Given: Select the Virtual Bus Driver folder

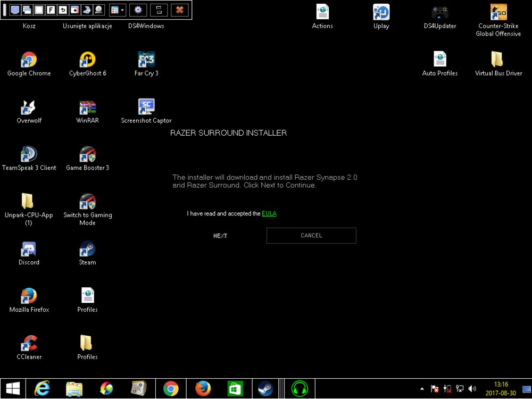Looking at the screenshot, I should pos(498,64).
